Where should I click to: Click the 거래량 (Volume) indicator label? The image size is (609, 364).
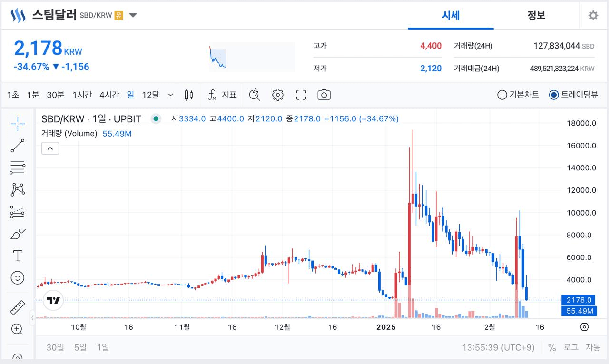69,134
